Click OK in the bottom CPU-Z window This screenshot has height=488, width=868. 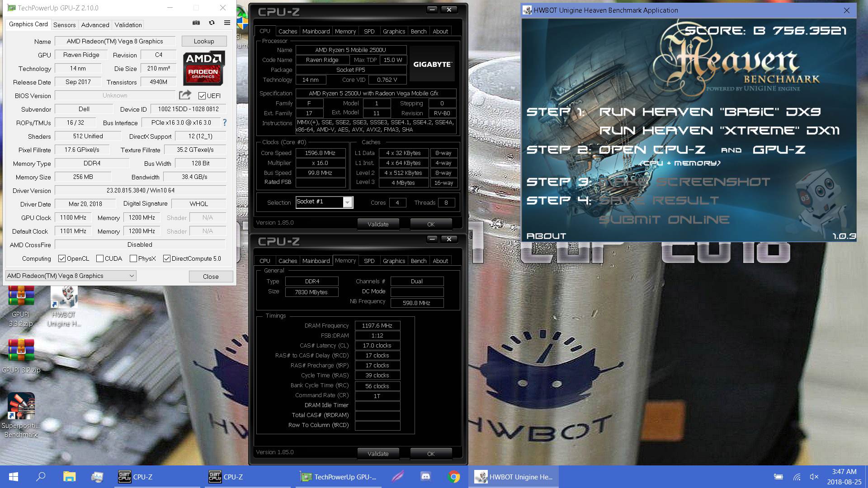431,454
